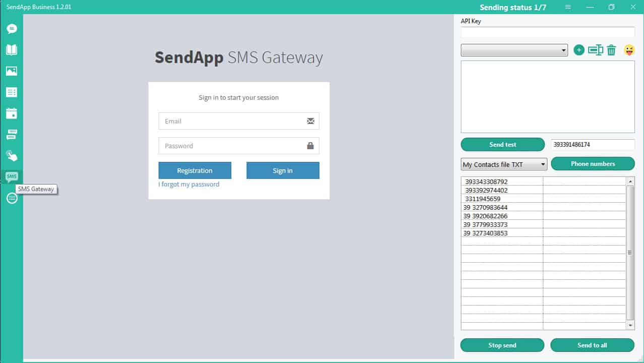Delete template with the trash can icon

pos(611,50)
